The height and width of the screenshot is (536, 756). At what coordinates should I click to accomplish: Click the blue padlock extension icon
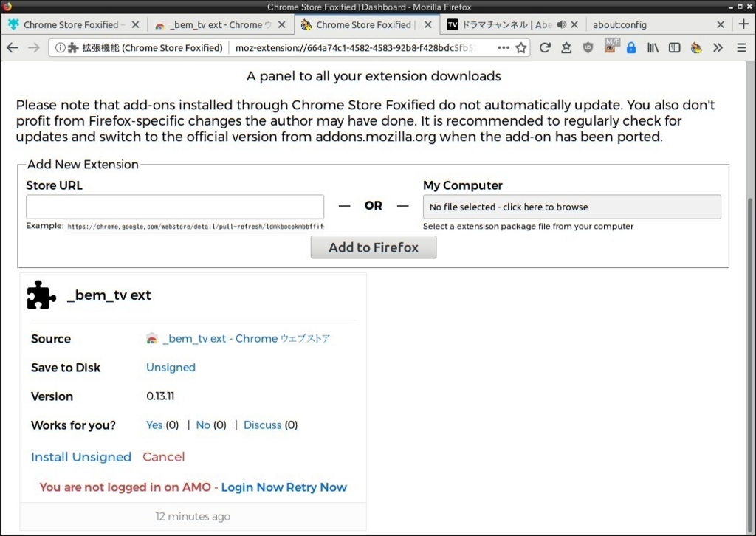tap(631, 48)
